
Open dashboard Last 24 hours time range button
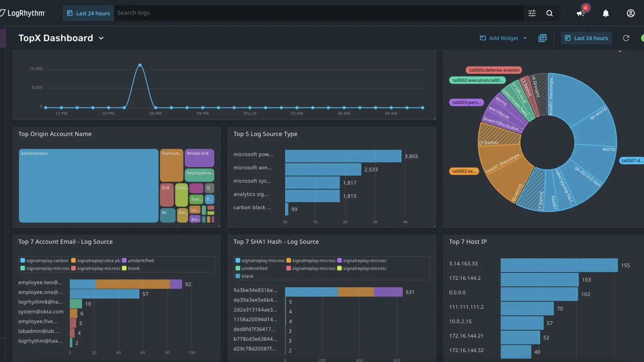(586, 38)
